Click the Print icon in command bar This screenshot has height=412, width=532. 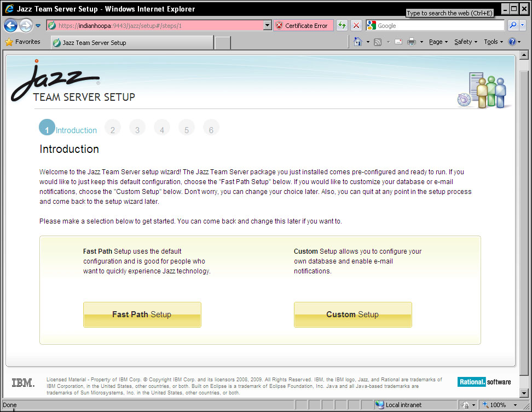point(412,42)
